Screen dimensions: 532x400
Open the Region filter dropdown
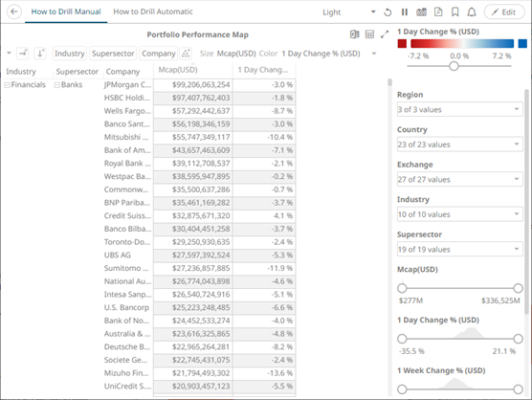[x=459, y=110]
